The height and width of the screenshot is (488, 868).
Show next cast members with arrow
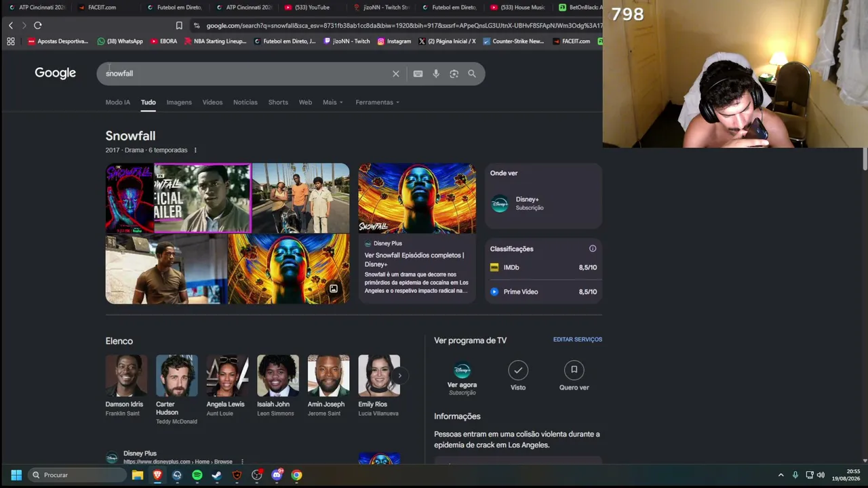click(399, 375)
